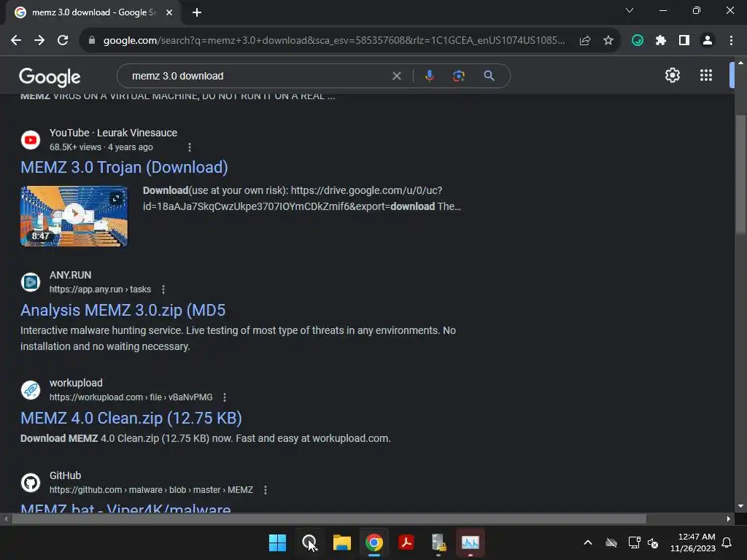Click the address bar URL

(x=334, y=41)
